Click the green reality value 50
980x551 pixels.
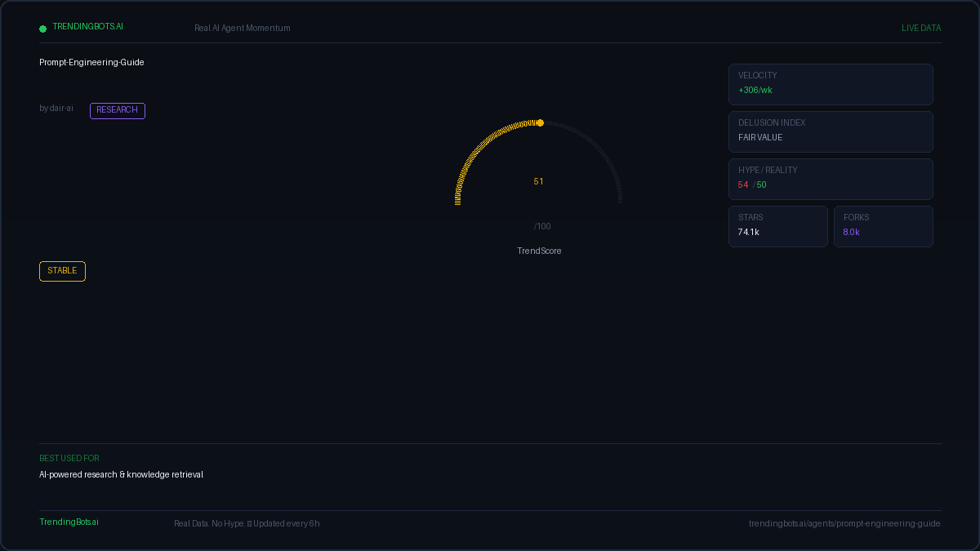(x=761, y=184)
